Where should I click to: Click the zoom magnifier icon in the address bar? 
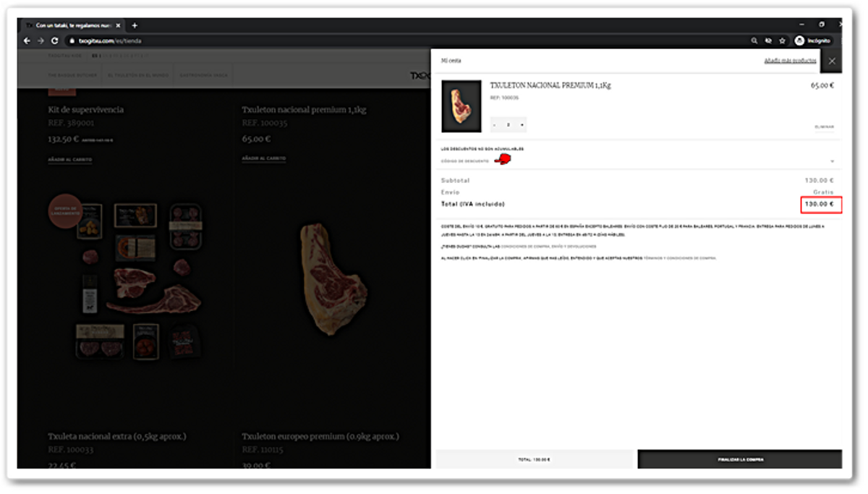tap(754, 41)
